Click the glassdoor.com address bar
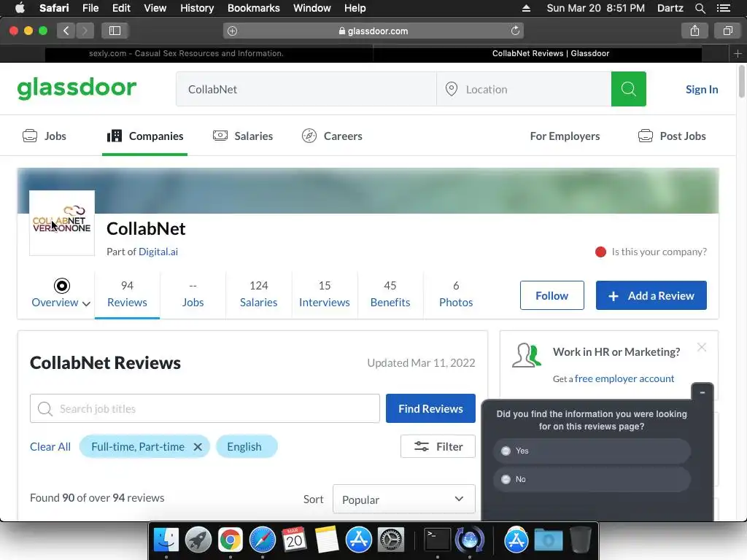This screenshot has width=747, height=560. point(373,31)
